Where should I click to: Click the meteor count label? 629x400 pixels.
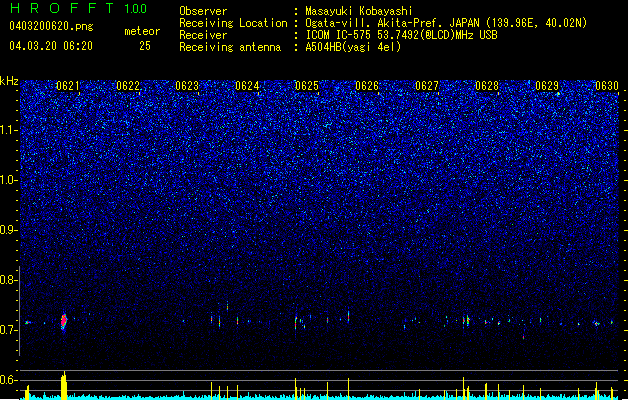coord(142,31)
